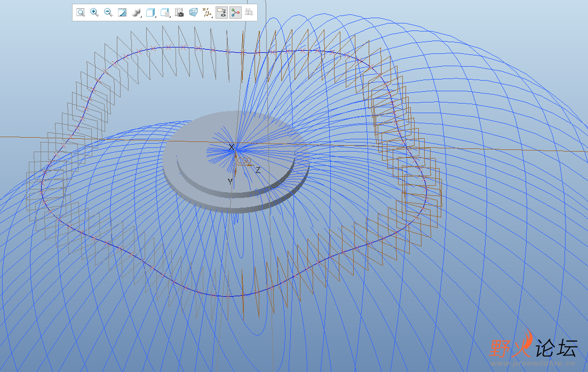Open the cube-with-list view dropdown

(165, 12)
